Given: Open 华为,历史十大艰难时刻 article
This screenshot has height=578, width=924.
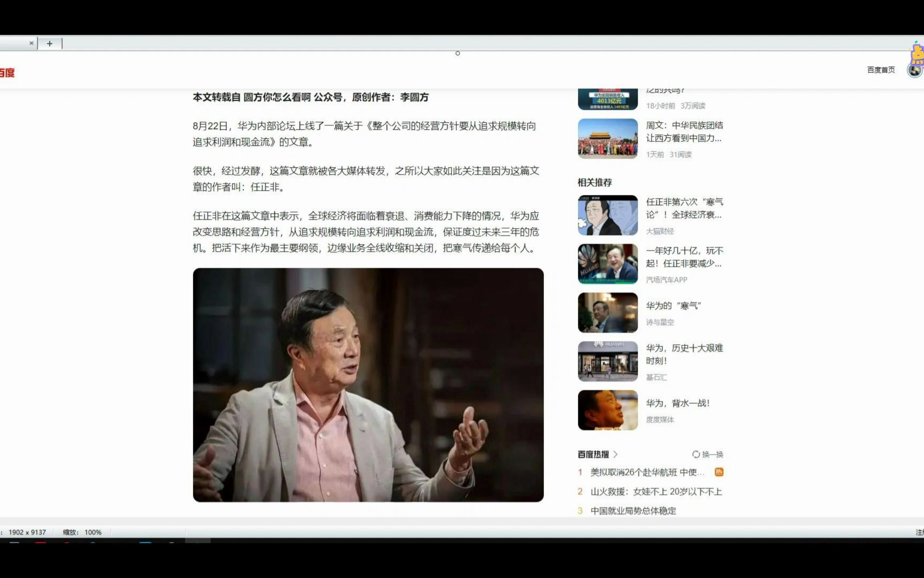Looking at the screenshot, I should click(x=684, y=354).
